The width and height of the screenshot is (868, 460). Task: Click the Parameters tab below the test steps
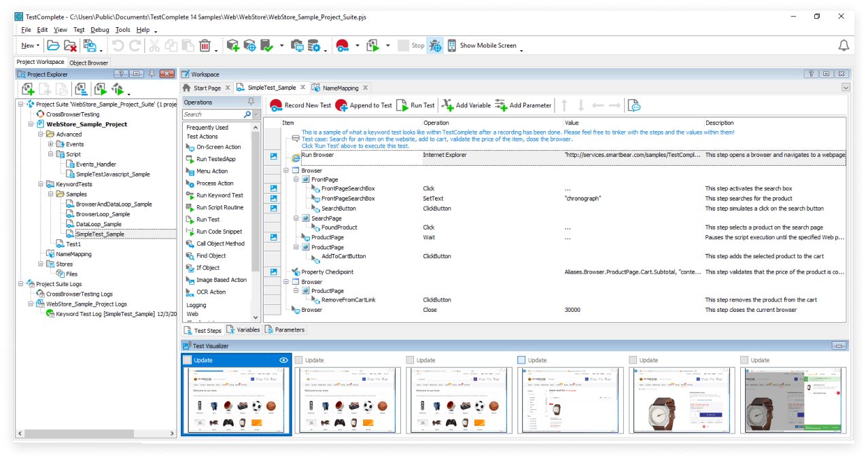click(x=285, y=330)
